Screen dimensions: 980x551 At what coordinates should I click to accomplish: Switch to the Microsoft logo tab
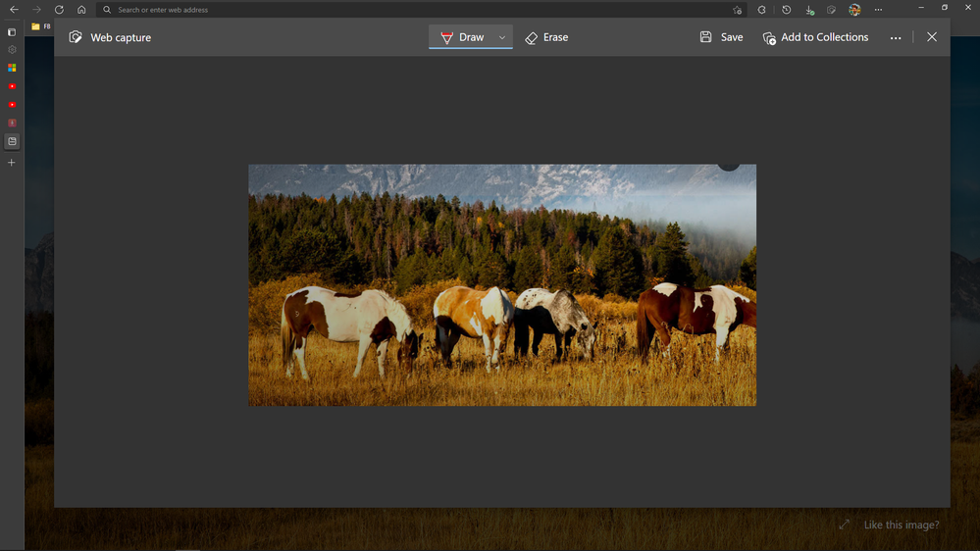(x=12, y=68)
